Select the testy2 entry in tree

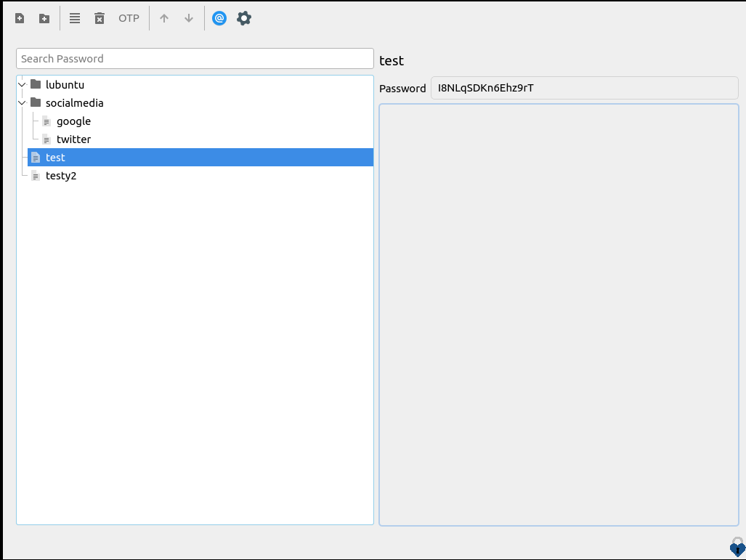[60, 176]
